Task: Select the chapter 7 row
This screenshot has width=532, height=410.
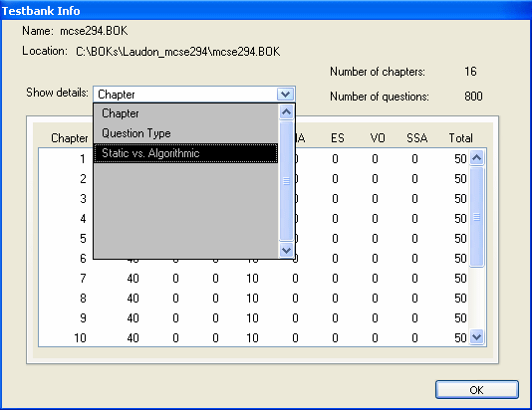Action: (x=253, y=279)
